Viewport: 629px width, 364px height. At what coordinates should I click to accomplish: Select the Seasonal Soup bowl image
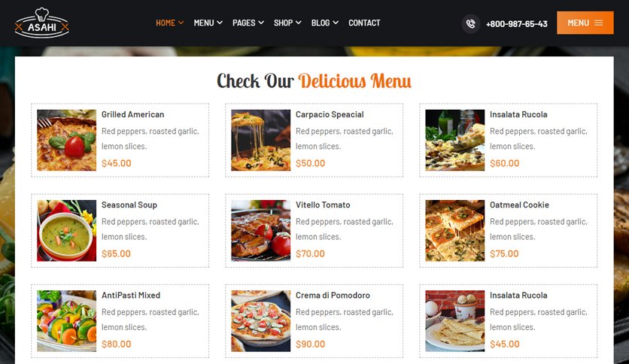67,230
